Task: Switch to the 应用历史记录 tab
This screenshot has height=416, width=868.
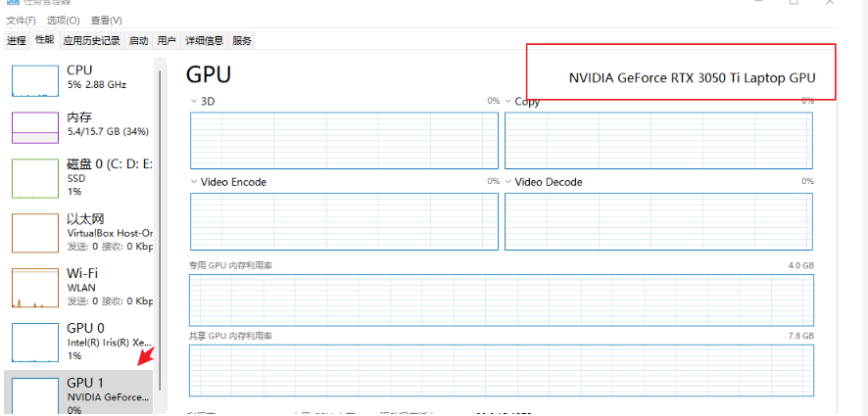Action: 91,40
